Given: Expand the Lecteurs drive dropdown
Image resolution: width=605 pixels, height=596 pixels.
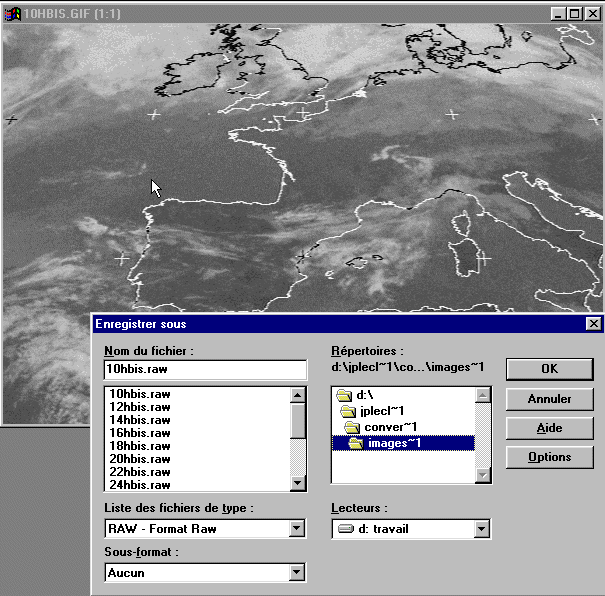Looking at the screenshot, I should (482, 530).
